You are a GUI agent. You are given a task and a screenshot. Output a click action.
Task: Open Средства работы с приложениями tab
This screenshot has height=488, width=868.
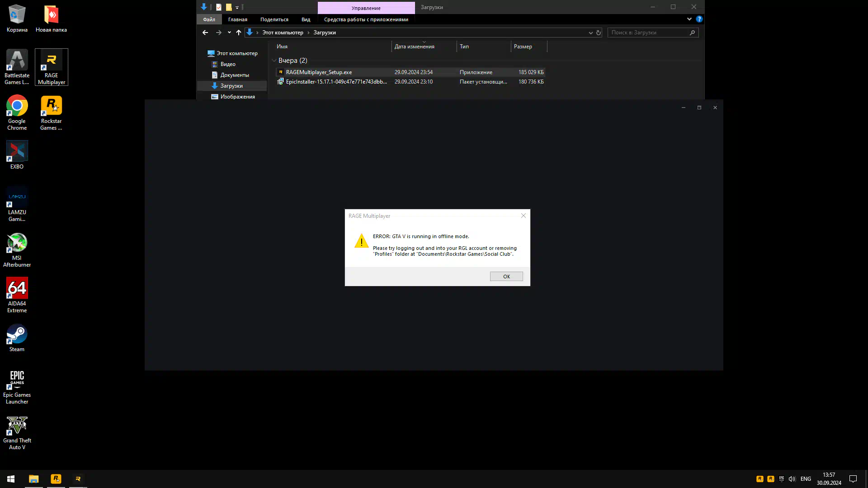tap(366, 19)
